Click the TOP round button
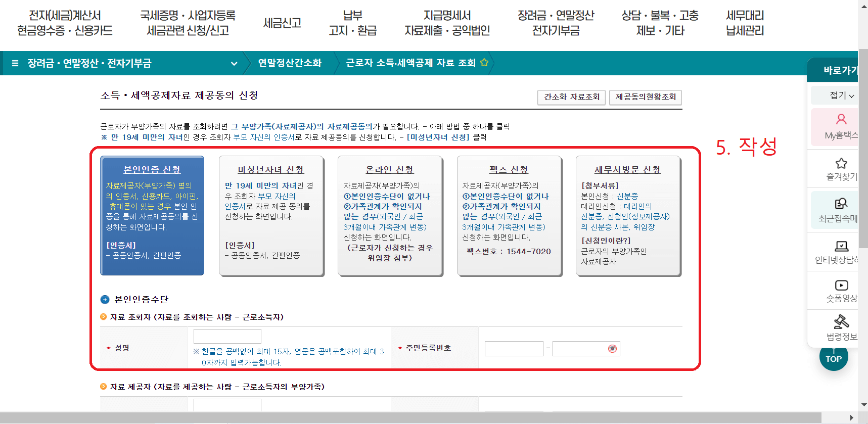The height and width of the screenshot is (424, 868). pyautogui.click(x=834, y=358)
